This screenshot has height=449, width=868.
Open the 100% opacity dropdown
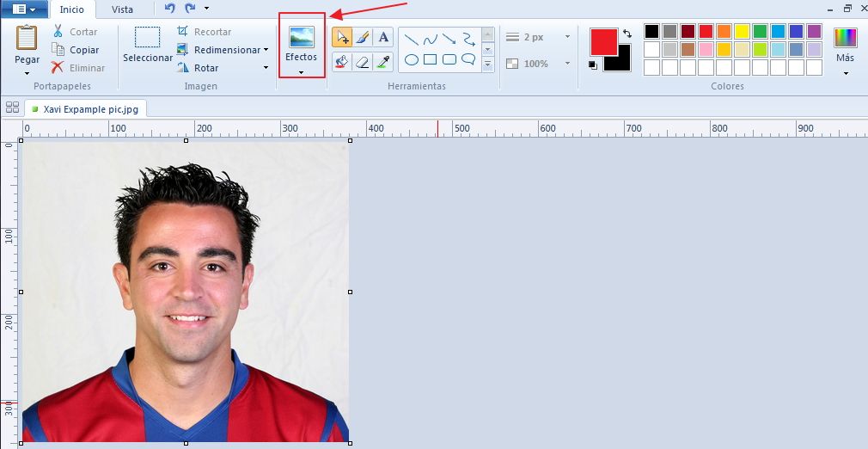point(567,64)
